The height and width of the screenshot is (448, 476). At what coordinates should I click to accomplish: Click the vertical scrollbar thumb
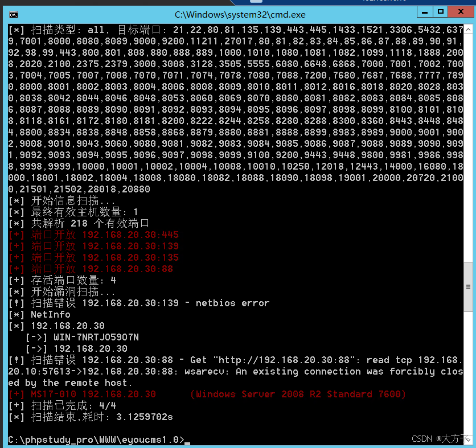[468, 287]
